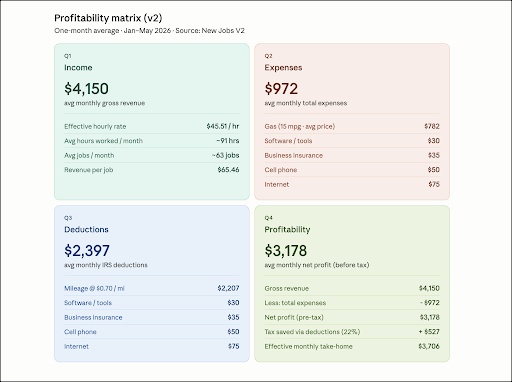Select the $75 Internet value in Expenses
512x382 pixels.
tap(434, 184)
